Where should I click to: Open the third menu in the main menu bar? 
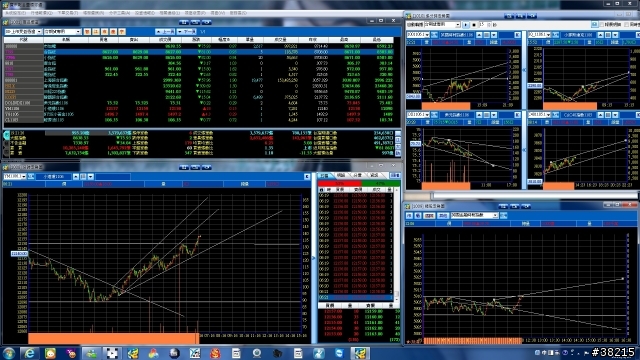[x=67, y=13]
